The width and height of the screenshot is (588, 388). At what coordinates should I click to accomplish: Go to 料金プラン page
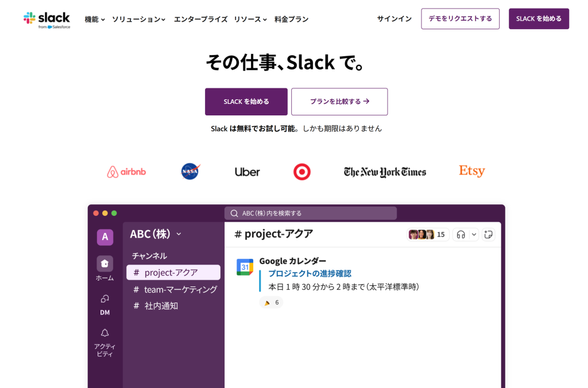pos(291,19)
